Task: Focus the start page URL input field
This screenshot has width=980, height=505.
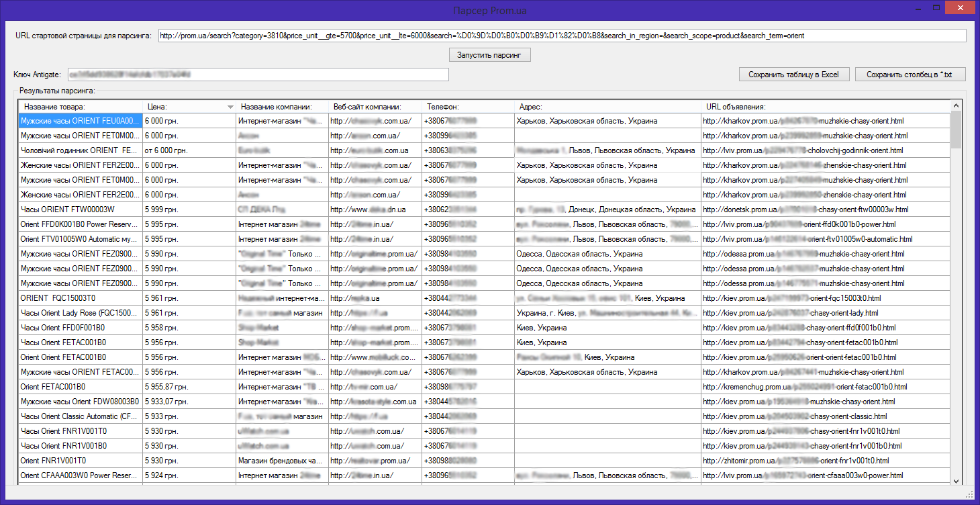Action: pyautogui.click(x=562, y=36)
